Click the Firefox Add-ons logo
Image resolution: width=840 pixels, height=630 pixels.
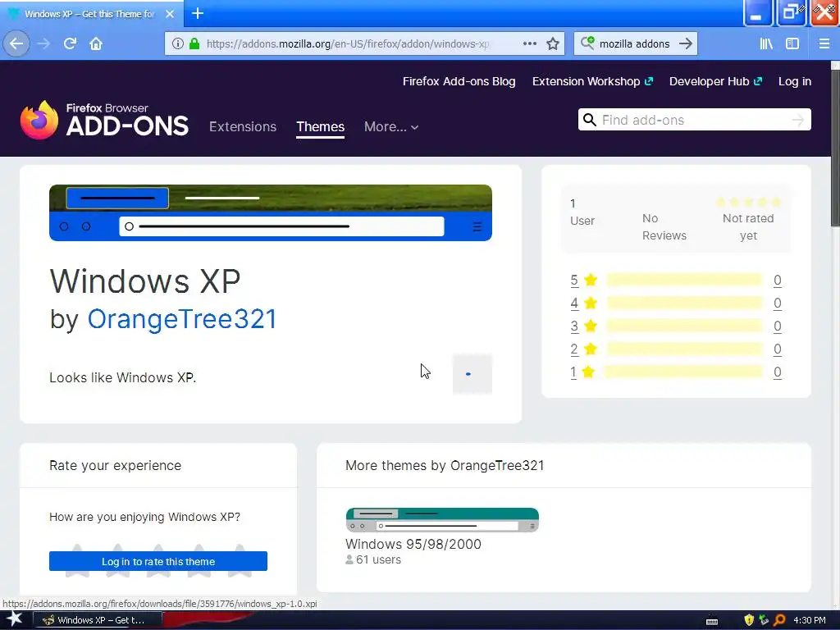104,120
